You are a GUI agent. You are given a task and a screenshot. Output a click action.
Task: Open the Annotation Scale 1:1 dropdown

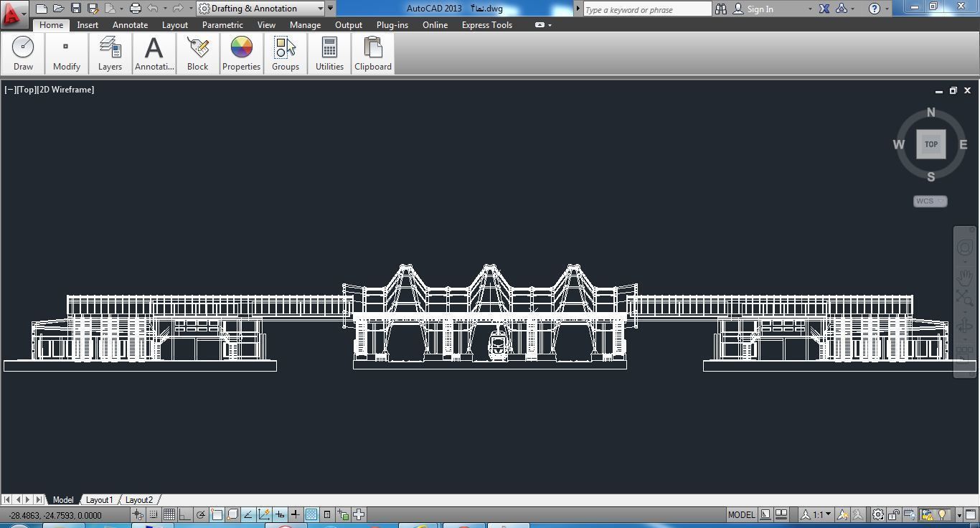(816, 514)
